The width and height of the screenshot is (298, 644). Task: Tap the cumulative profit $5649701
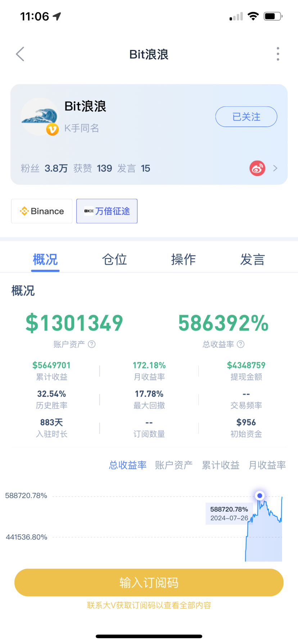(51, 365)
